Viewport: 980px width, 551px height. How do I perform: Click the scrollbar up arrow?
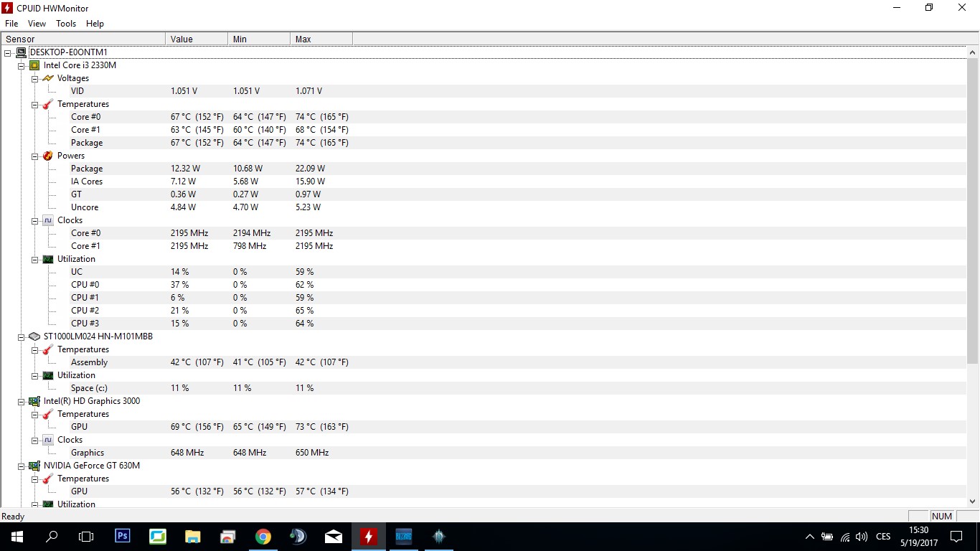click(x=973, y=52)
